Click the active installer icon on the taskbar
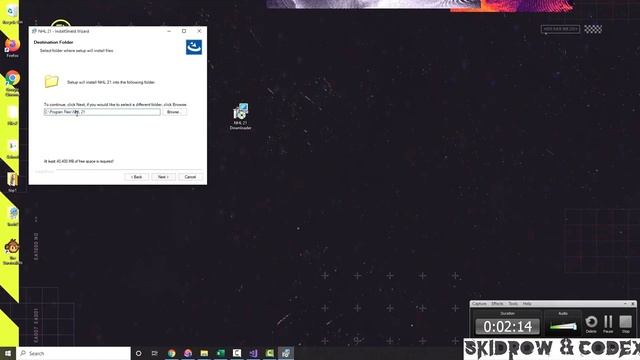 point(286,353)
